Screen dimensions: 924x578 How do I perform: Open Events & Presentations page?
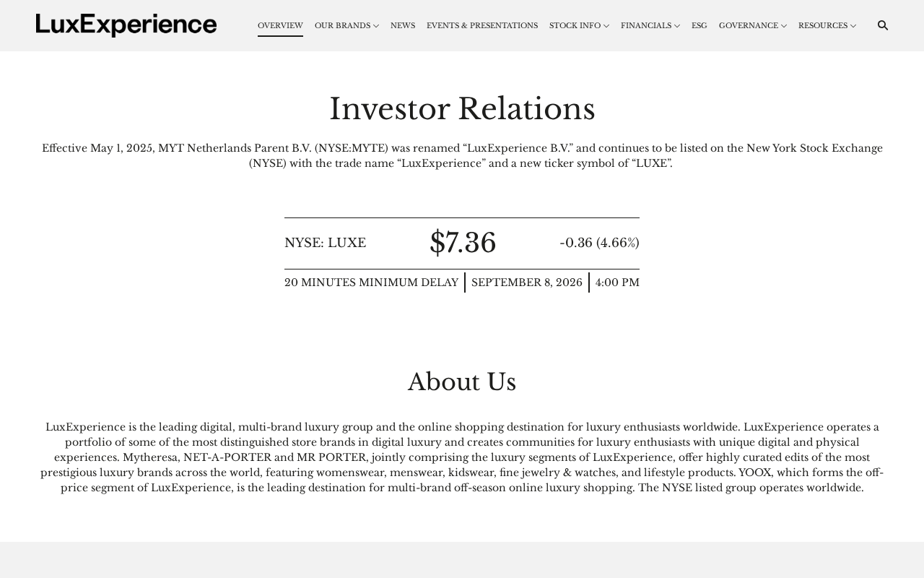tap(482, 26)
